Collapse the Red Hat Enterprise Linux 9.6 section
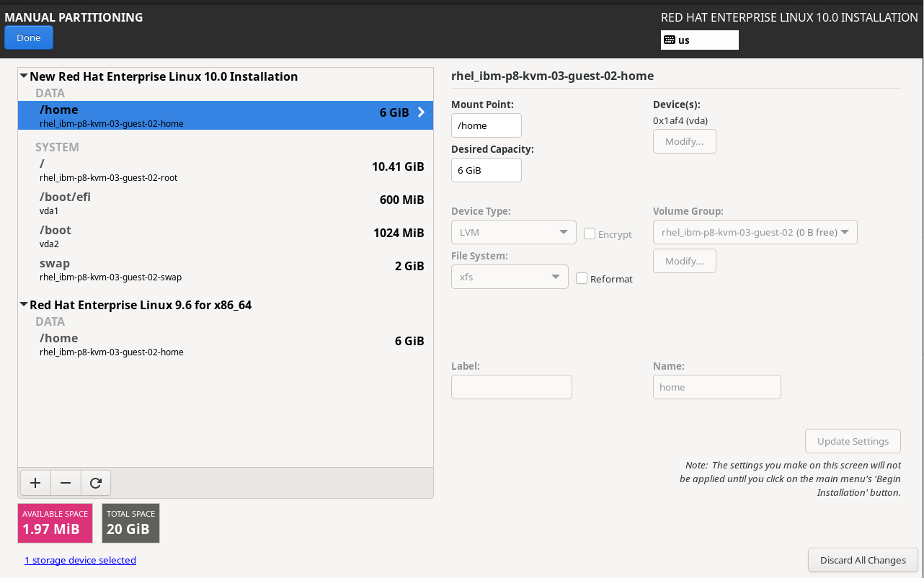The width and height of the screenshot is (924, 578). (x=24, y=305)
